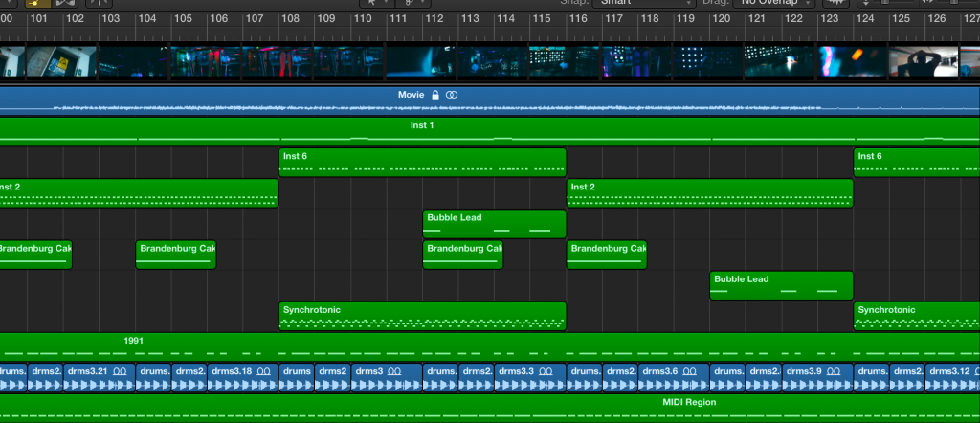Click movie thumbnail with pink neon light

pos(852,61)
